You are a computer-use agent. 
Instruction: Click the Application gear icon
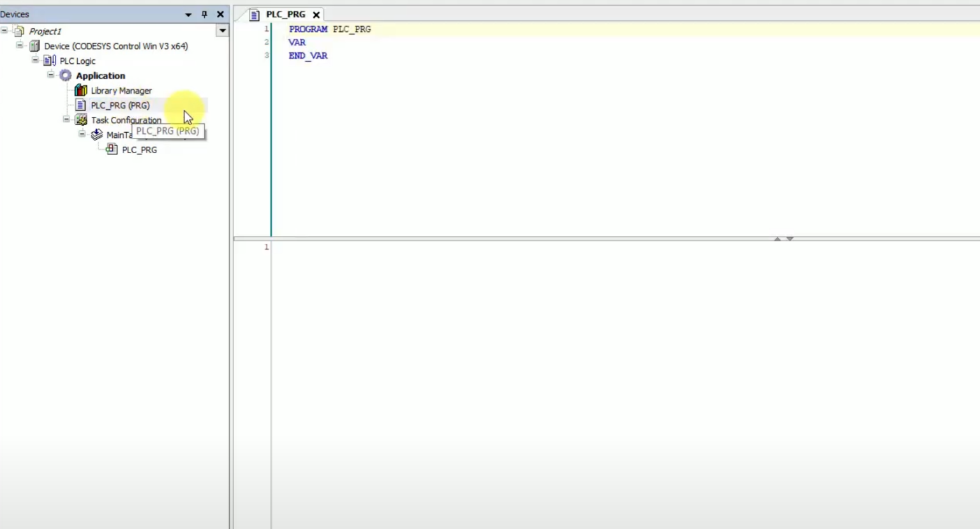click(x=65, y=75)
